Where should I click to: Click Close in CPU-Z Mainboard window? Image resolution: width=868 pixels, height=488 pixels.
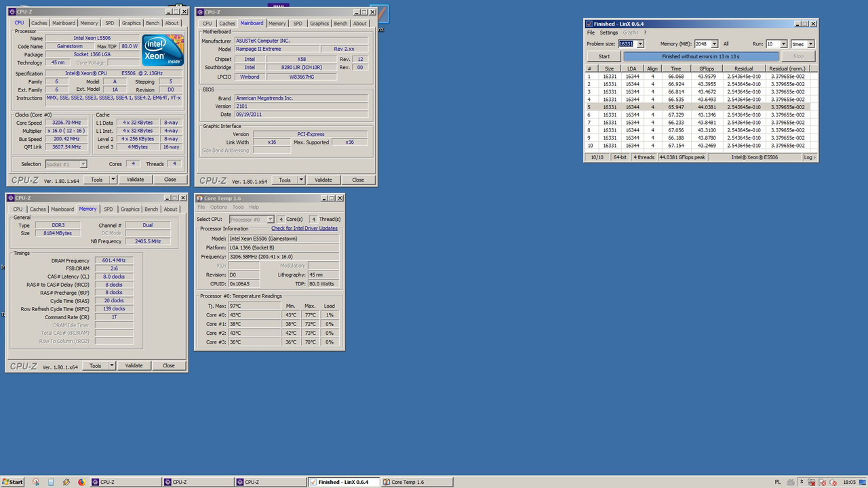pos(358,180)
